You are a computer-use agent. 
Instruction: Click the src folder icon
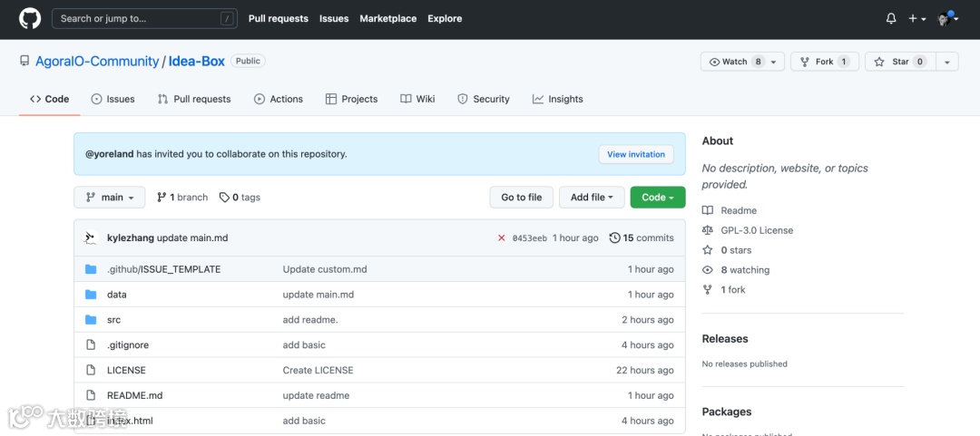[91, 320]
